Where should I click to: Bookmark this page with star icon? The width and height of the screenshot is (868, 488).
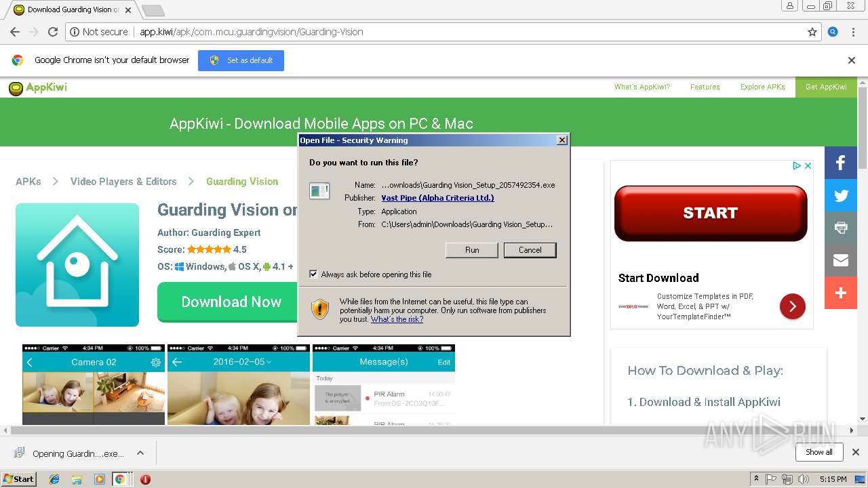tap(812, 32)
